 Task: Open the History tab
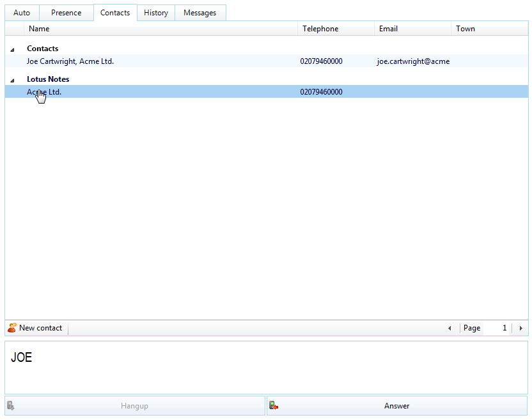coord(156,13)
